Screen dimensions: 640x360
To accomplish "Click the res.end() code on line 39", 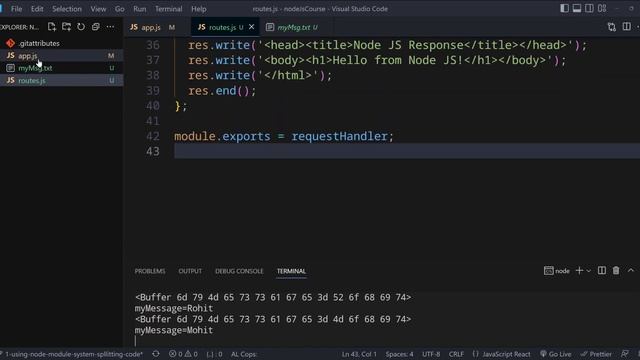I will click(x=222, y=91).
